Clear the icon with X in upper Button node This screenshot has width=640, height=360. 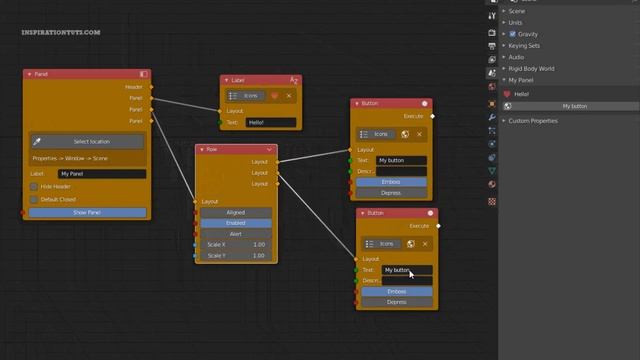click(x=419, y=134)
